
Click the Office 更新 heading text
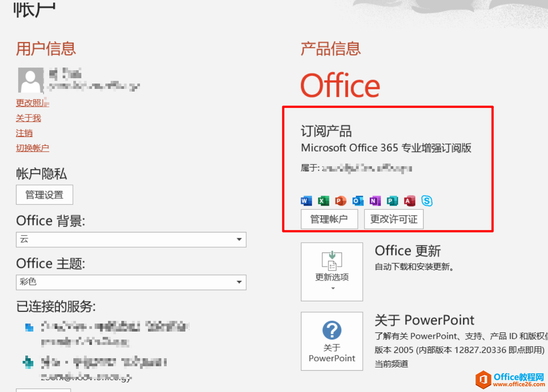408,251
